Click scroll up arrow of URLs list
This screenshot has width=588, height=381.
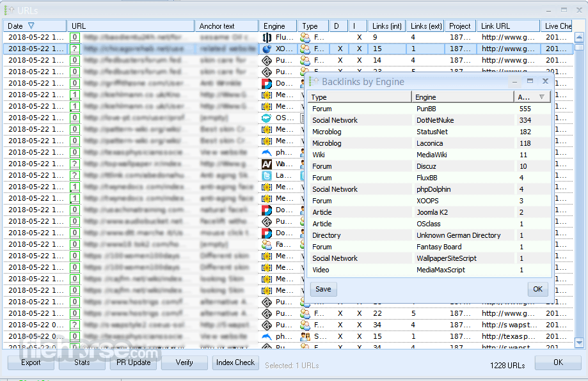pyautogui.click(x=580, y=37)
